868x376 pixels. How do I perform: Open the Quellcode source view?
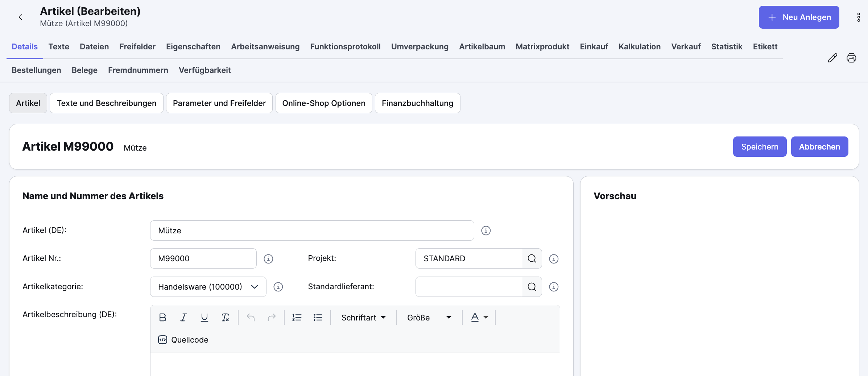point(183,340)
